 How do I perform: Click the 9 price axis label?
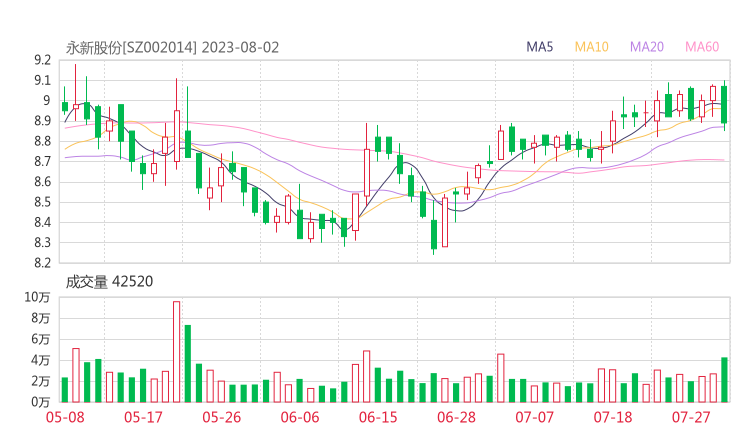[46, 101]
